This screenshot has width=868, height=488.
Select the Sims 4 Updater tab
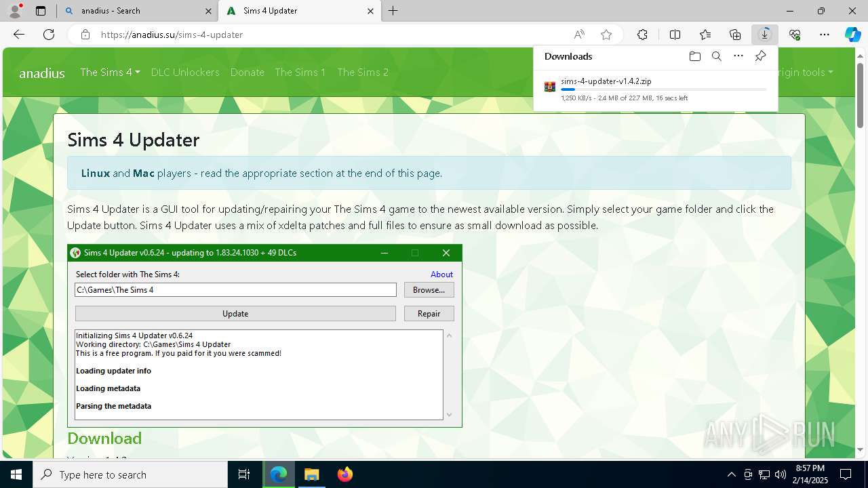300,11
